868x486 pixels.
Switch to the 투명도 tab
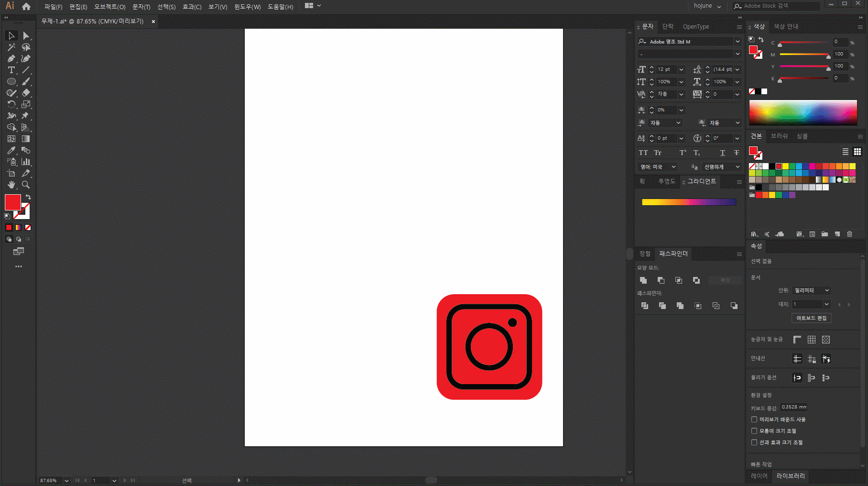point(667,181)
